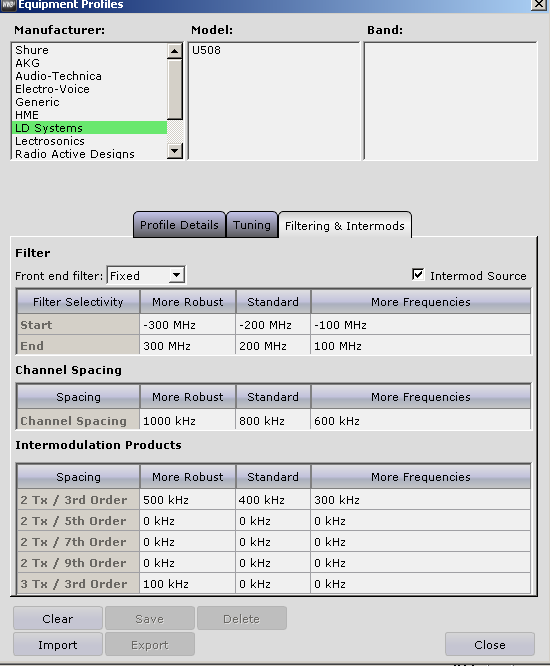Click the manufacturer list scrollbar thumb
Viewport: 550px width, 666px height.
pos(175,89)
